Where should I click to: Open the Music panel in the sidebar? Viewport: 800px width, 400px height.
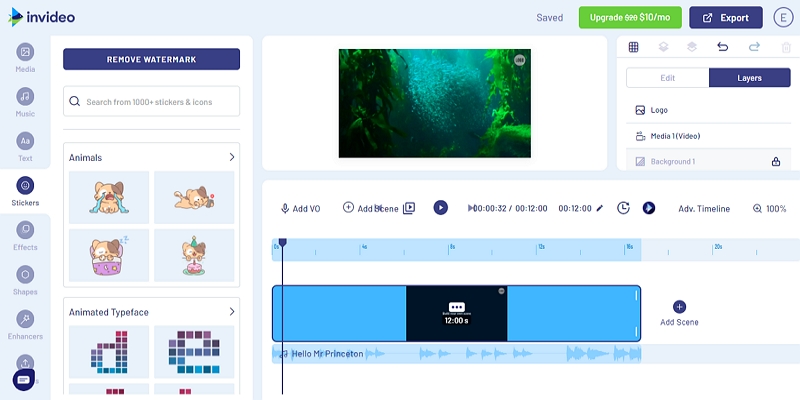25,103
